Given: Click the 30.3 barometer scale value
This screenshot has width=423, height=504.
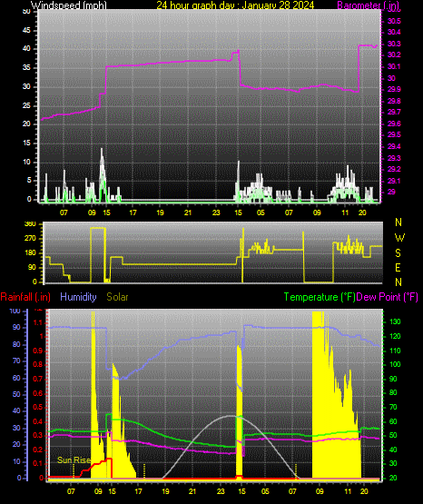Looking at the screenshot, I should point(394,44).
